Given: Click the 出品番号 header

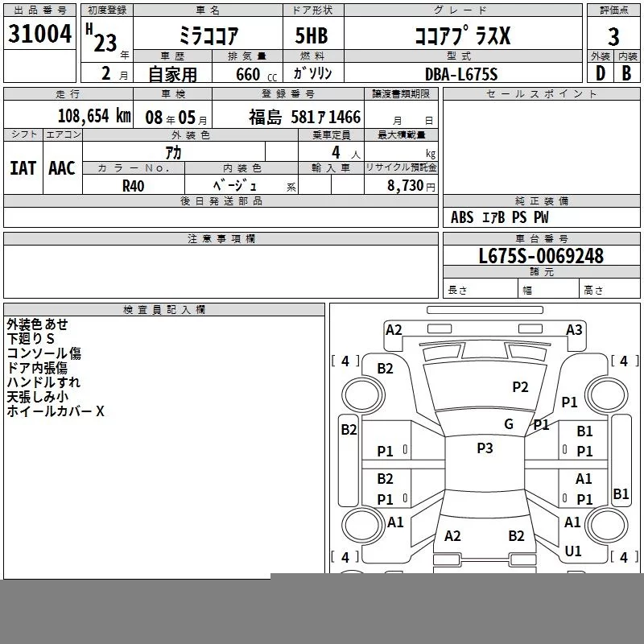Looking at the screenshot, I should (39, 10).
